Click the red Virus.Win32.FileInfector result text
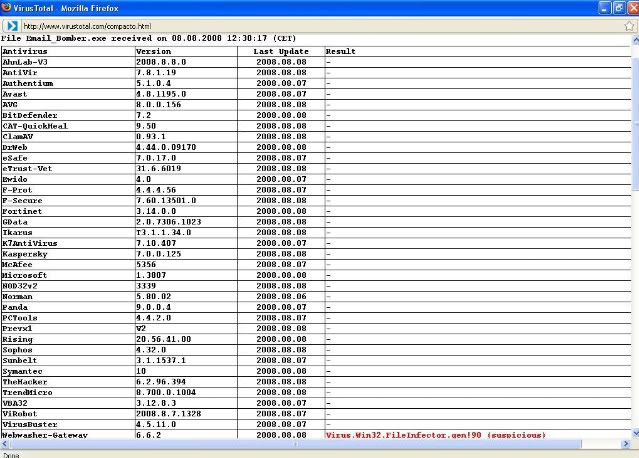This screenshot has width=639, height=458. (436, 435)
